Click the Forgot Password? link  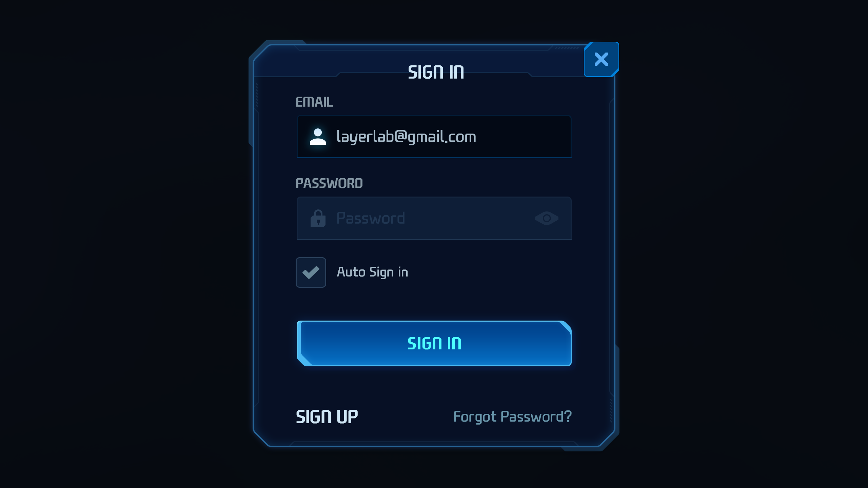point(512,416)
